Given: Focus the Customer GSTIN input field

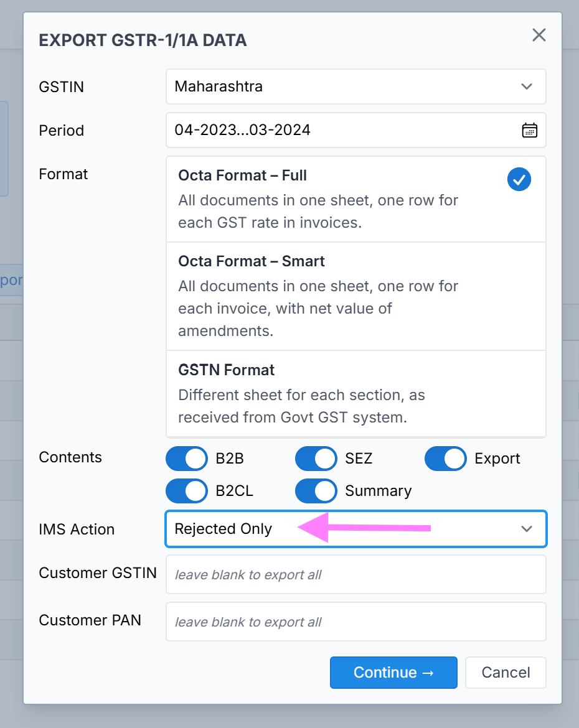Looking at the screenshot, I should [355, 574].
